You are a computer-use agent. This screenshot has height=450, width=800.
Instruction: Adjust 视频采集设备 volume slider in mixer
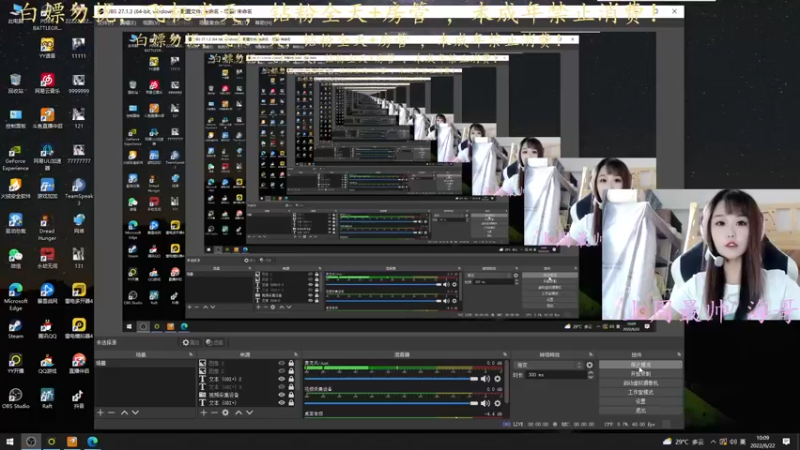(391, 403)
